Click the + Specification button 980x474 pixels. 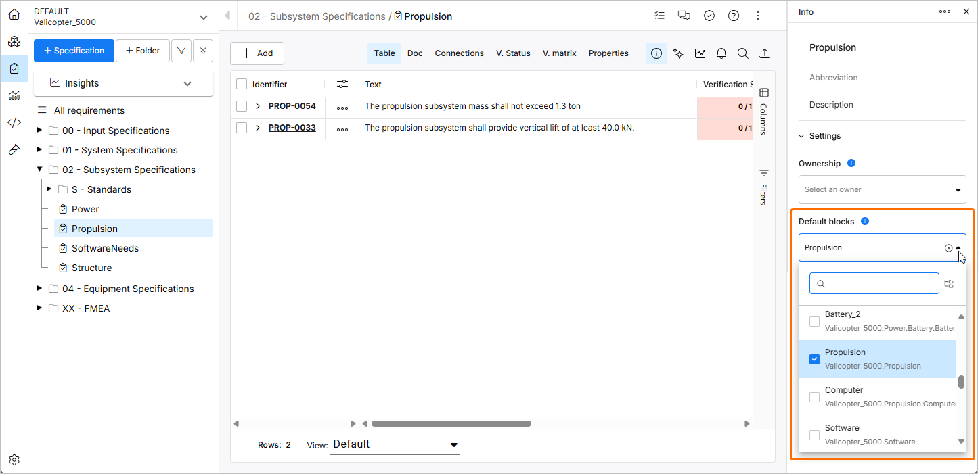coord(74,51)
